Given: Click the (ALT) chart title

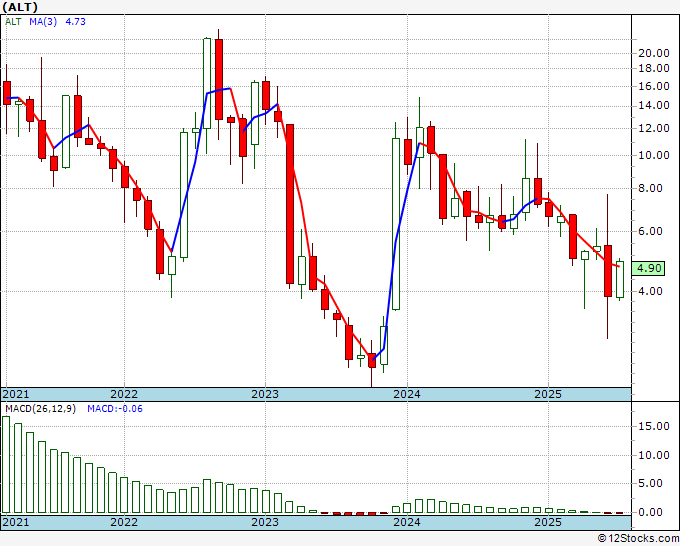Looking at the screenshot, I should (20, 7).
